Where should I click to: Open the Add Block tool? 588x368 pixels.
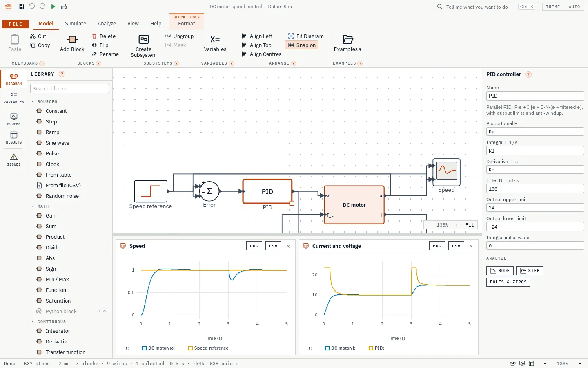tap(72, 44)
